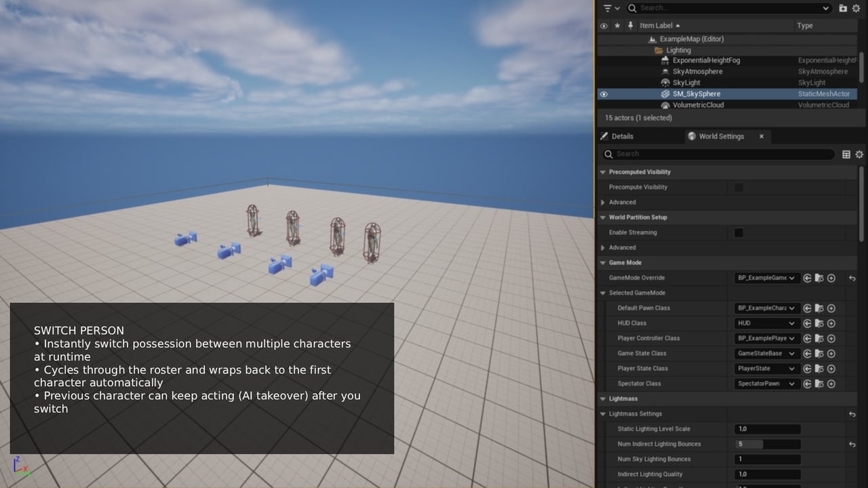Image resolution: width=868 pixels, height=488 pixels.
Task: Reset Lightmass Settings to default
Action: point(852,414)
